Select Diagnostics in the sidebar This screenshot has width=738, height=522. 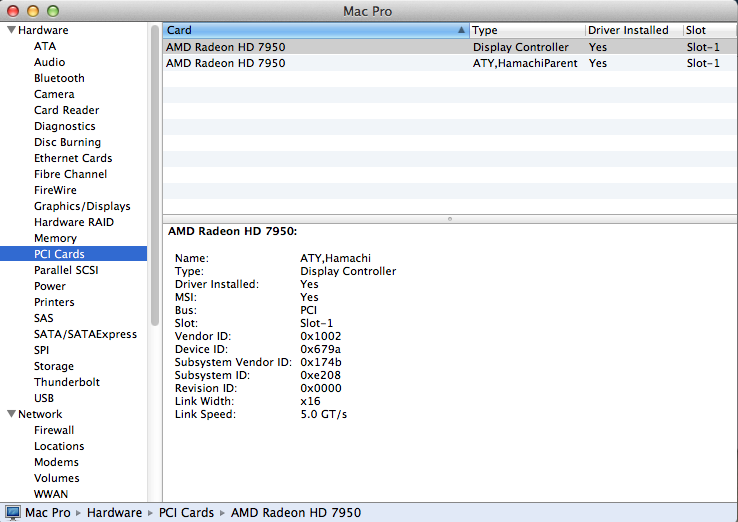coord(64,126)
